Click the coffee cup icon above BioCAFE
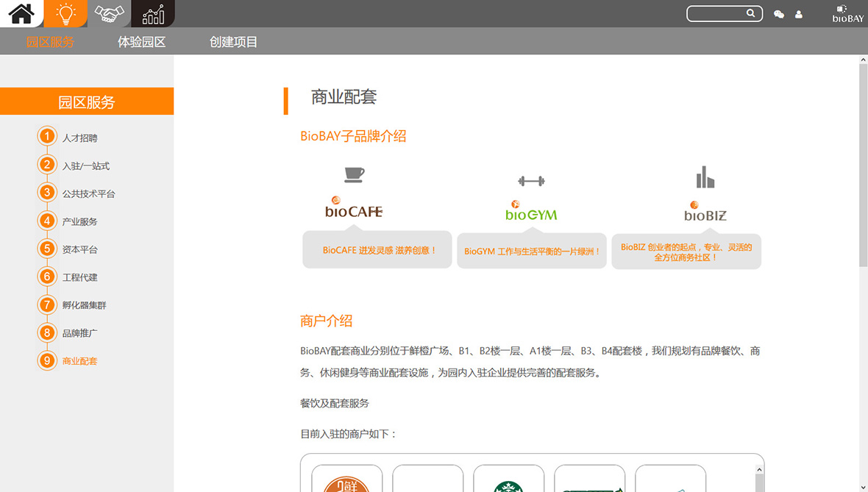868x492 pixels. [x=354, y=174]
